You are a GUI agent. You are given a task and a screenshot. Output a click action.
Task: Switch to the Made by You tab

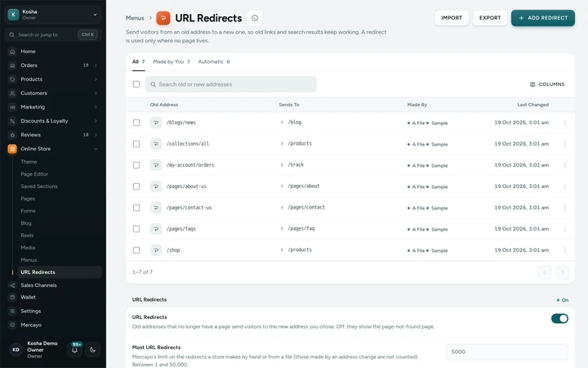click(171, 61)
